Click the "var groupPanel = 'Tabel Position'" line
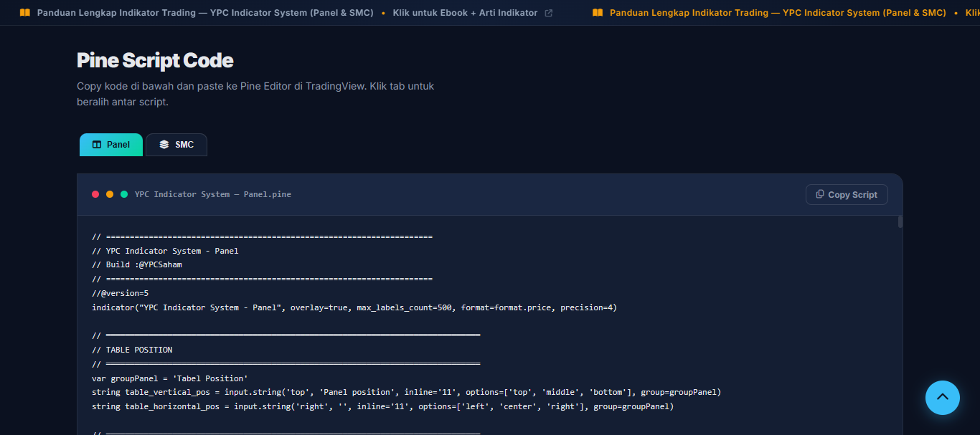 click(169, 378)
